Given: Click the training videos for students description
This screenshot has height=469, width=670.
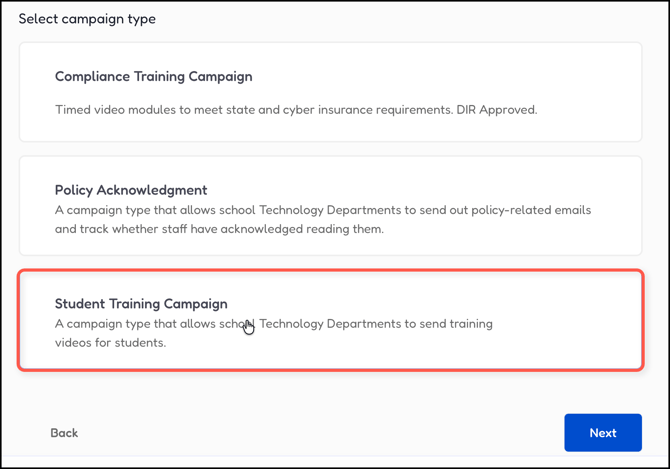Looking at the screenshot, I should tap(273, 333).
